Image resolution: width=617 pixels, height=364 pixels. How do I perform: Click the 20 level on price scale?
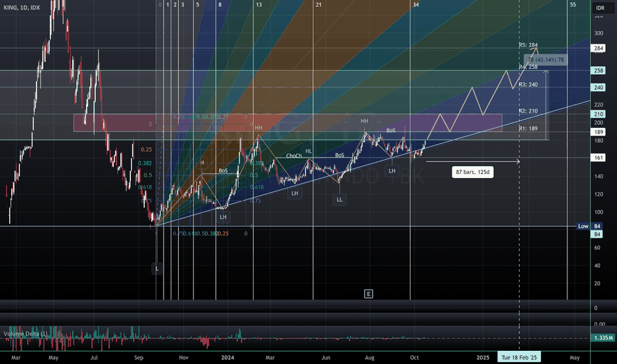click(x=597, y=283)
